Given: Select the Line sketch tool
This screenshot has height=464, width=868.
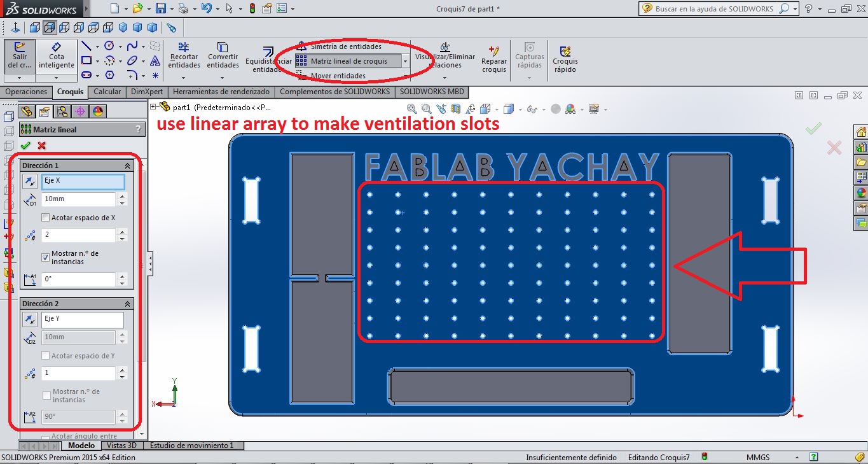Looking at the screenshot, I should click(86, 46).
